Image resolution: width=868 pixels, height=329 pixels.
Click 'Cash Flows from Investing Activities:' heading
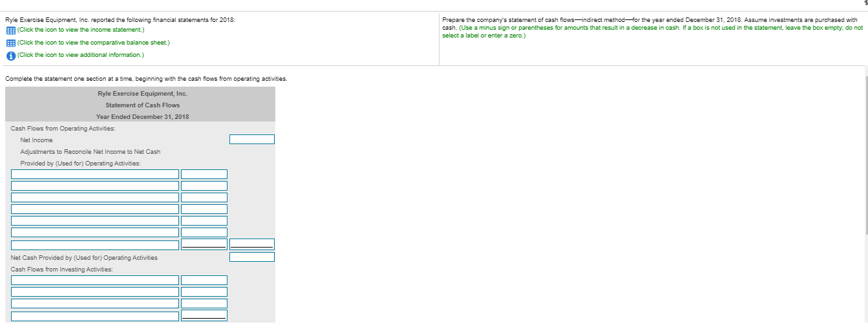tap(62, 270)
